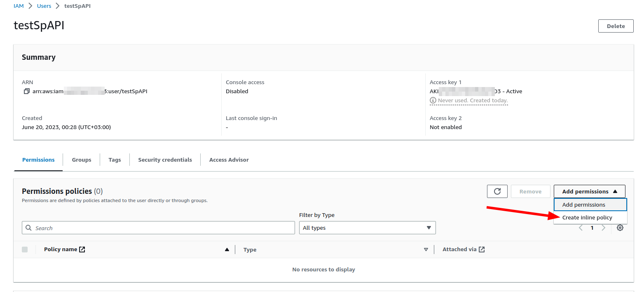This screenshot has height=292, width=644.
Task: Click the user ARN text
Action: point(90,91)
